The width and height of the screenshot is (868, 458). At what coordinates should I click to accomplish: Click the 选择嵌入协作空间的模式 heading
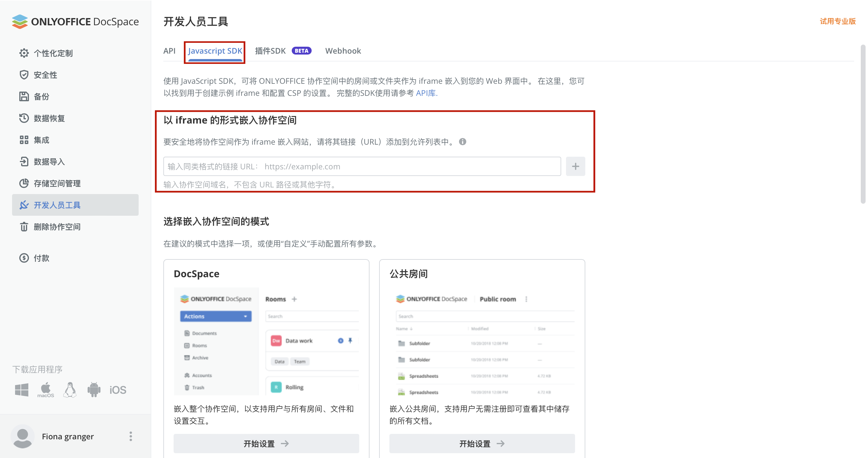[216, 221]
